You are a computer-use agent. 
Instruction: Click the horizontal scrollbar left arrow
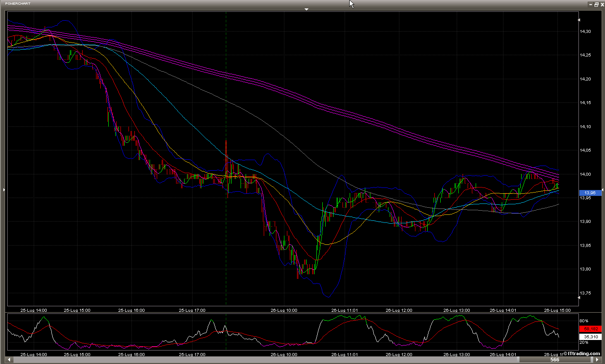[x=10, y=360]
